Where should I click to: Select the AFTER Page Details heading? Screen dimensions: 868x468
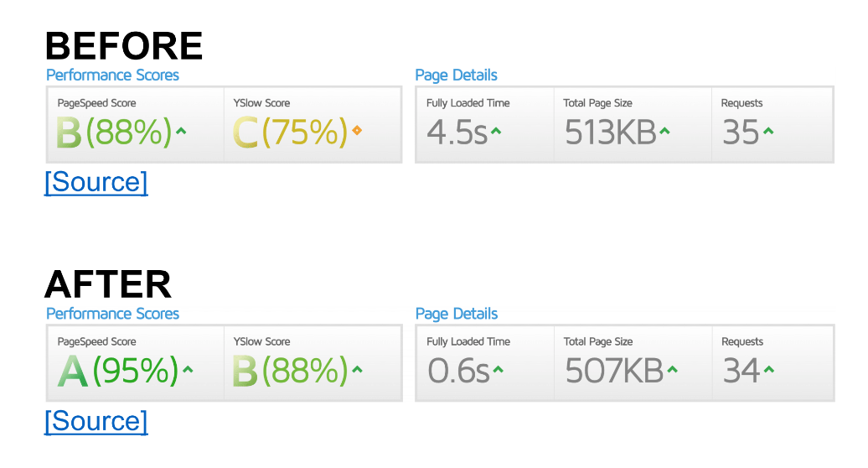[x=457, y=314]
